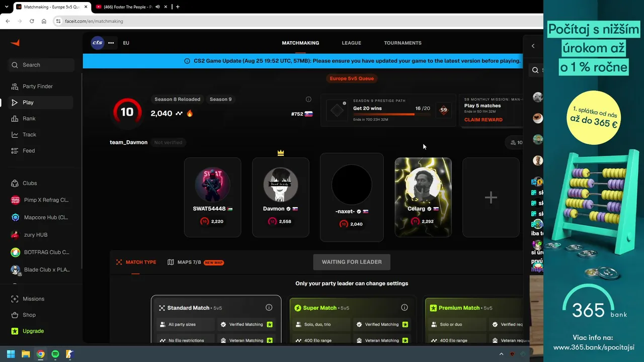Switch to the League tab
Screen dimensions: 644x362
click(x=352, y=43)
